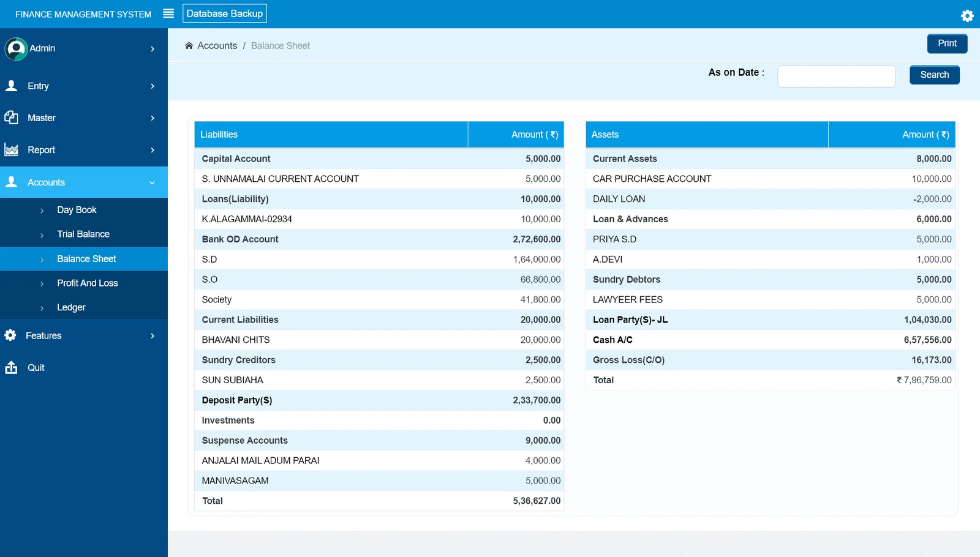This screenshot has height=557, width=980.
Task: Click the Loans(Liability) row label
Action: (235, 199)
